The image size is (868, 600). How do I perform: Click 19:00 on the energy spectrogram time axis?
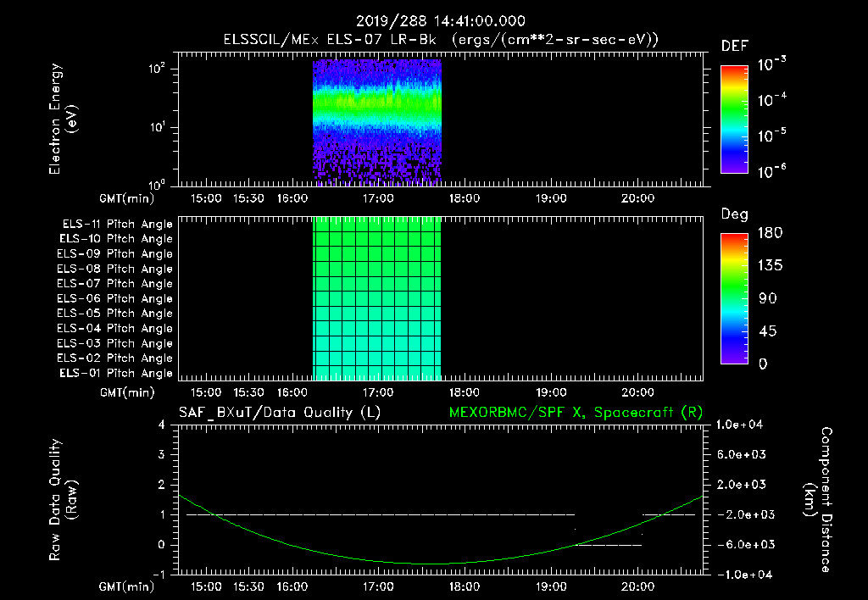[551, 198]
